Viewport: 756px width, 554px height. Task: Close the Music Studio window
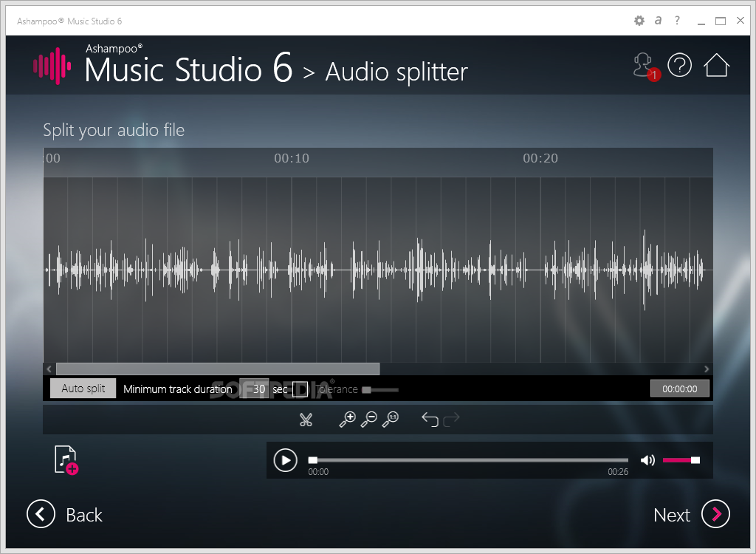pyautogui.click(x=740, y=20)
